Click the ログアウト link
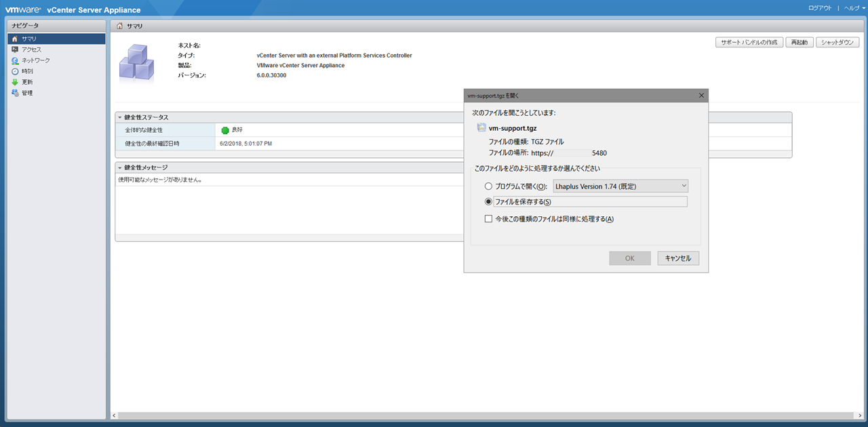 [820, 8]
